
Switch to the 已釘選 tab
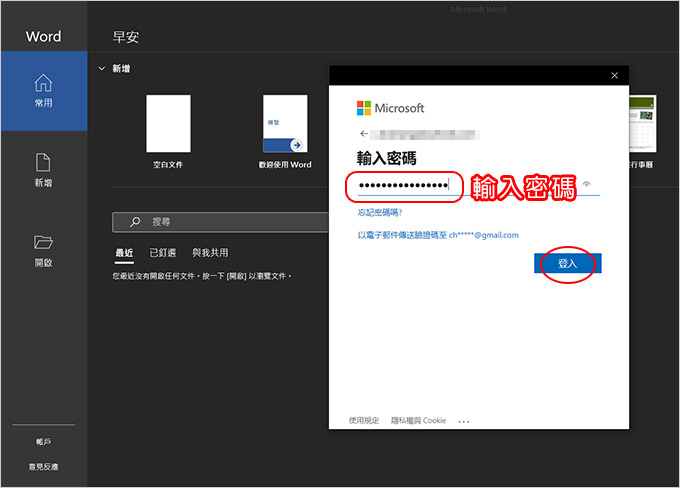click(x=163, y=253)
